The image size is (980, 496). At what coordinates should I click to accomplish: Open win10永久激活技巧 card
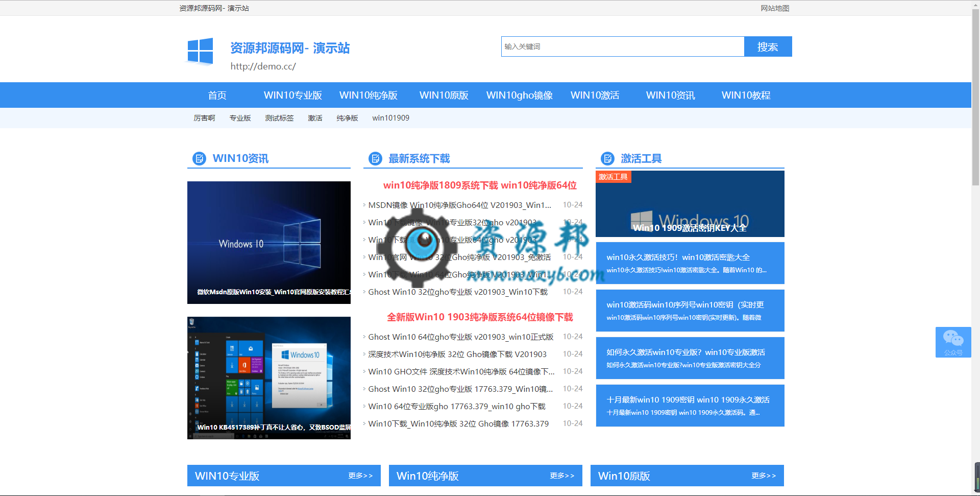point(690,263)
